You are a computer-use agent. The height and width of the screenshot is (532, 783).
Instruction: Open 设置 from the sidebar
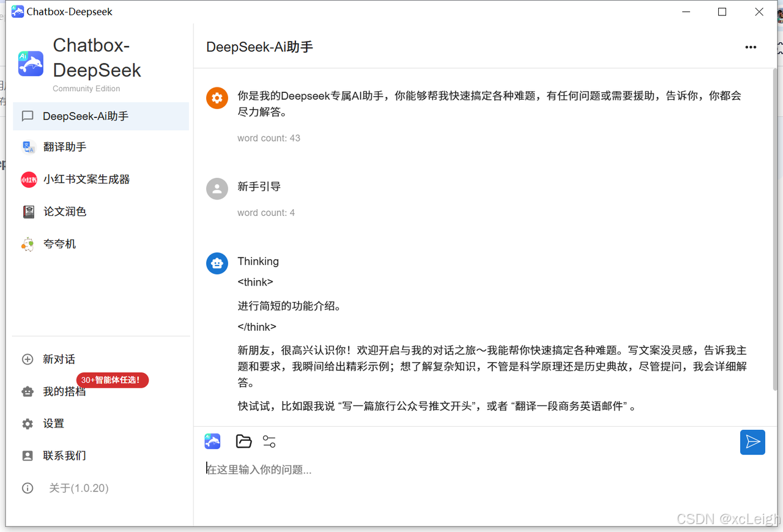point(101,424)
